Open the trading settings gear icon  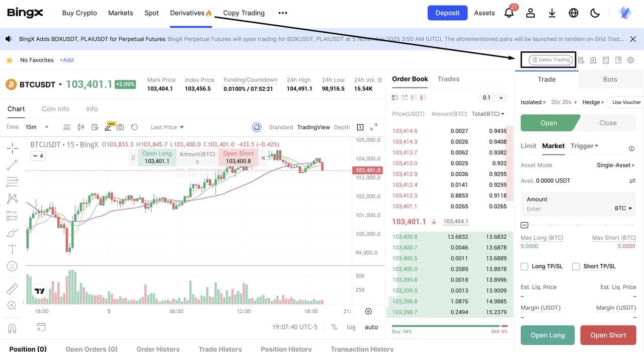point(630,60)
